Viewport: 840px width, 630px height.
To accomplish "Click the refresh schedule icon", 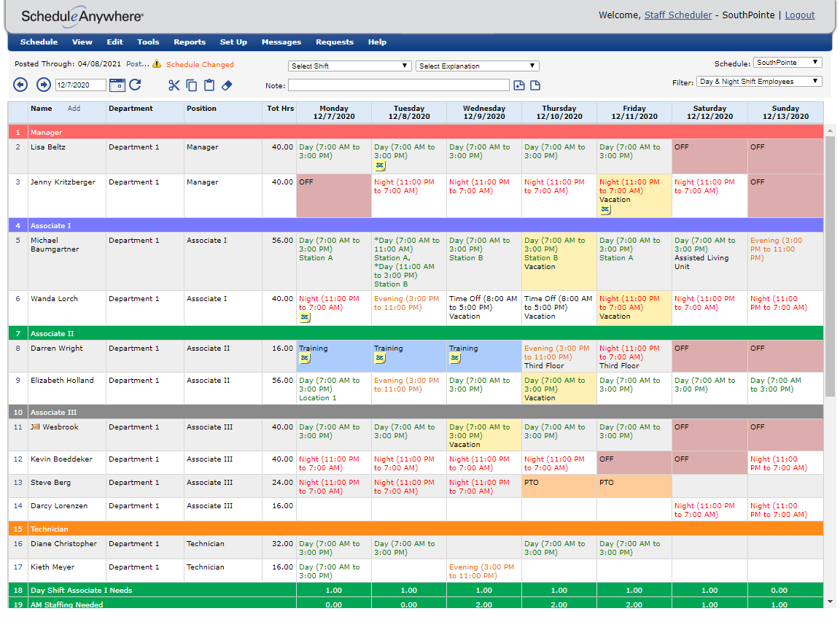I will click(135, 85).
